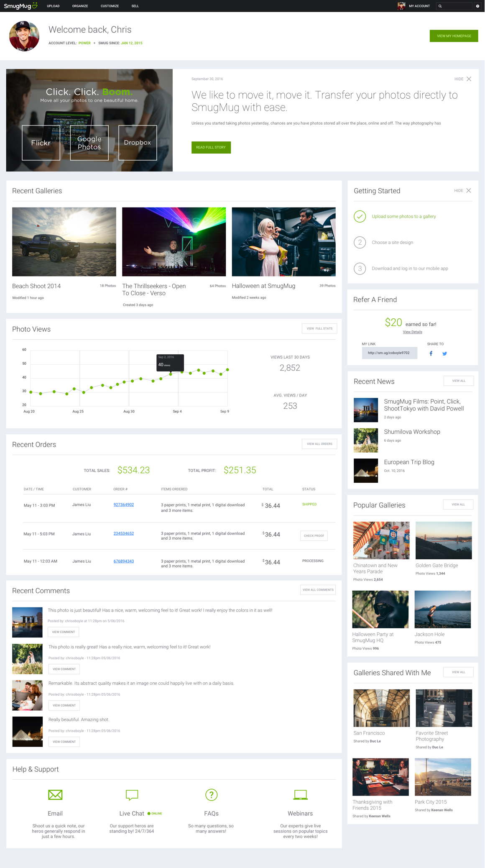Select the Google Photos transfer box
Image resolution: width=485 pixels, height=868 pixels.
click(x=89, y=143)
